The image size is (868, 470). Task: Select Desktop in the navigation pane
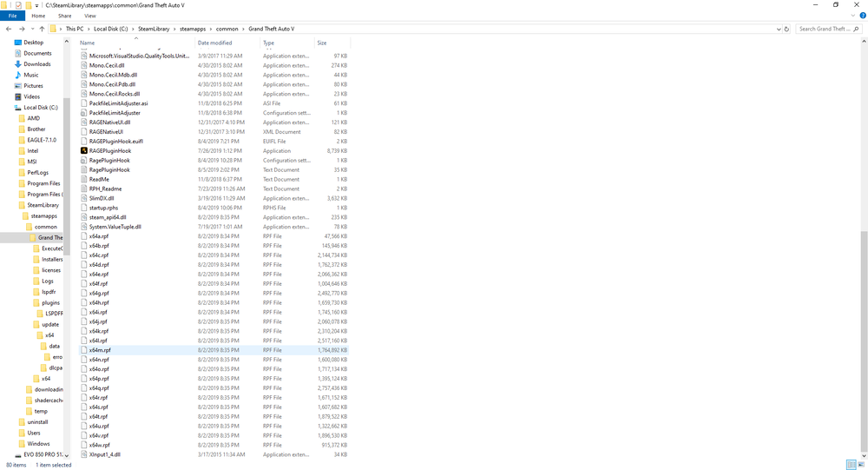33,42
